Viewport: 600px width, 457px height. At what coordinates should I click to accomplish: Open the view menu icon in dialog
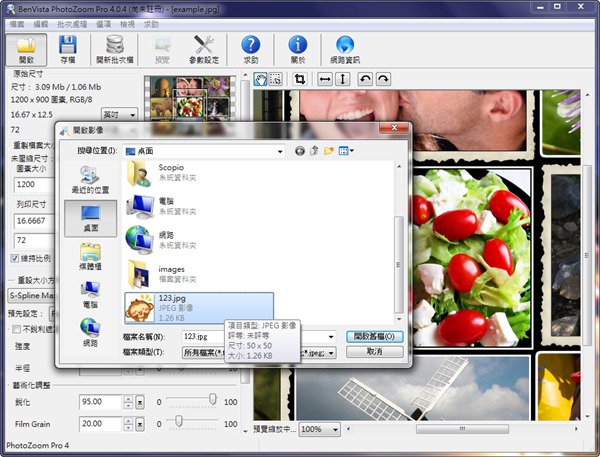346,151
